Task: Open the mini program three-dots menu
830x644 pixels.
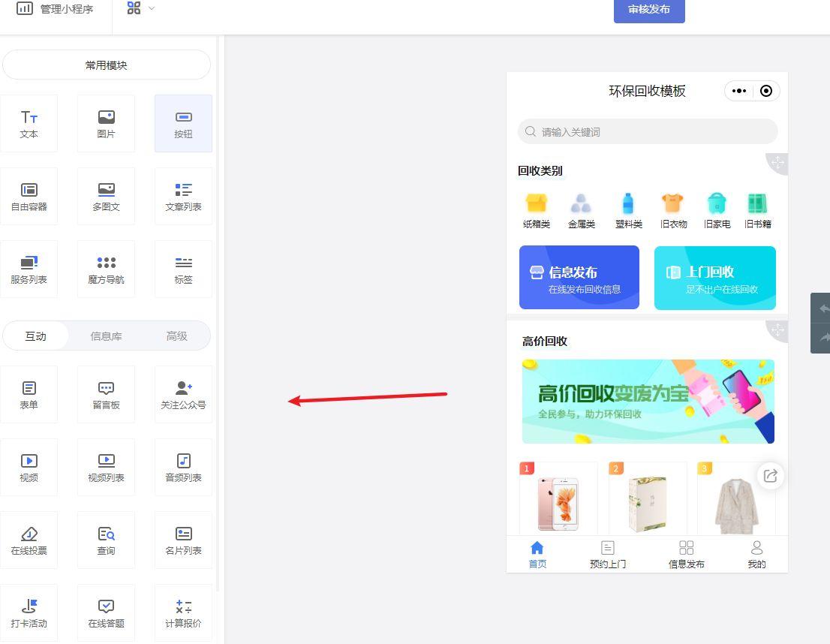Action: (739, 91)
